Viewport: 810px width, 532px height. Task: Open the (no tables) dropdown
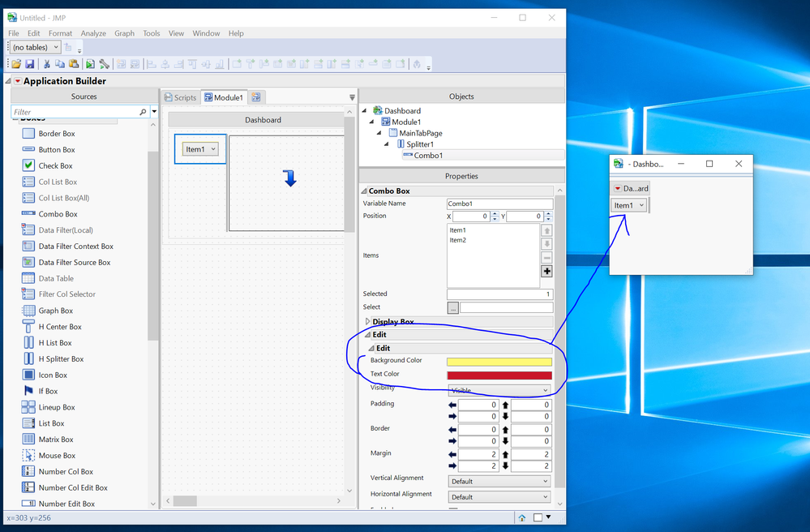click(x=35, y=47)
